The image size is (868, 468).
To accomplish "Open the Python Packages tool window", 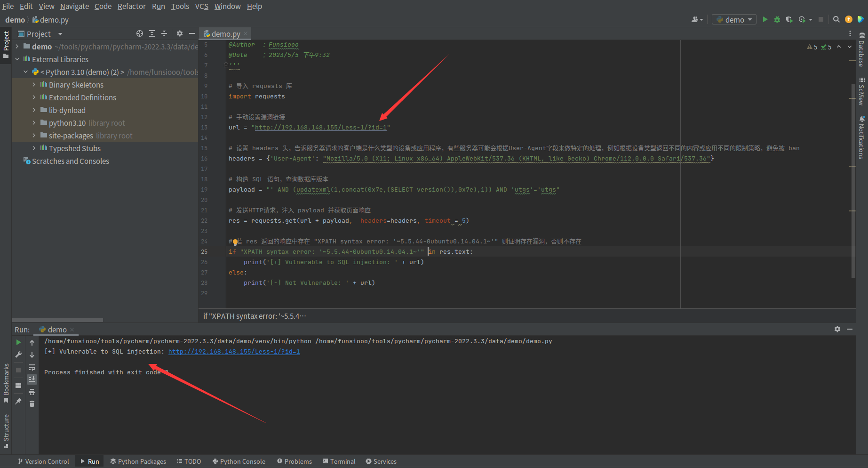I will (x=138, y=461).
